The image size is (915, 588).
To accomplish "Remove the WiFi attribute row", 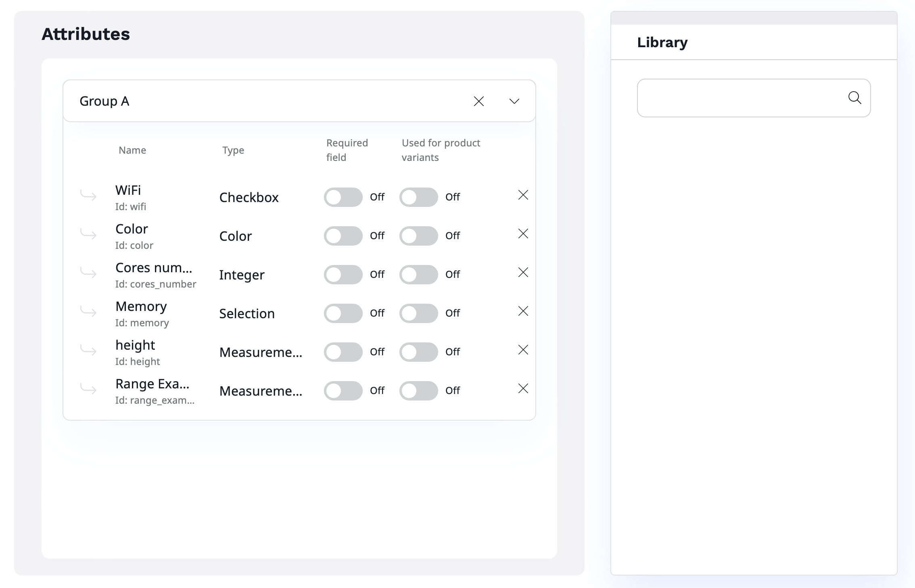I will [x=523, y=195].
